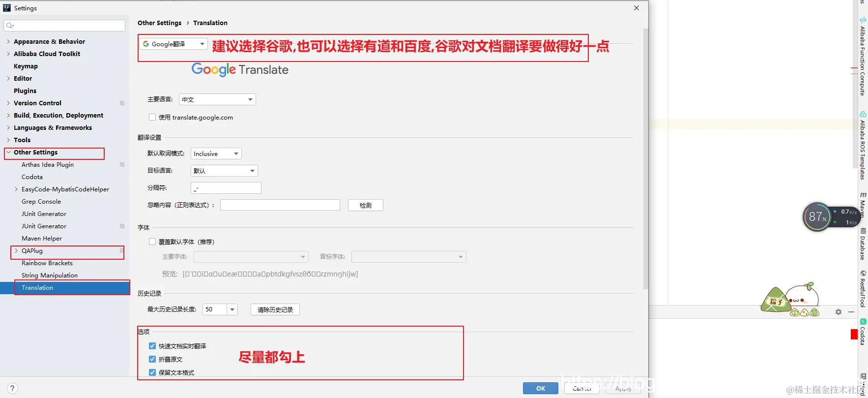Open the Google翻译 engine dropdown
This screenshot has height=398, width=868.
point(174,44)
